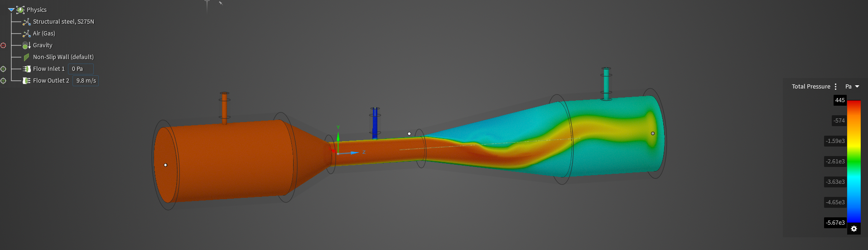This screenshot has height=250, width=868.
Task: Click the Gravity icon
Action: tap(27, 45)
